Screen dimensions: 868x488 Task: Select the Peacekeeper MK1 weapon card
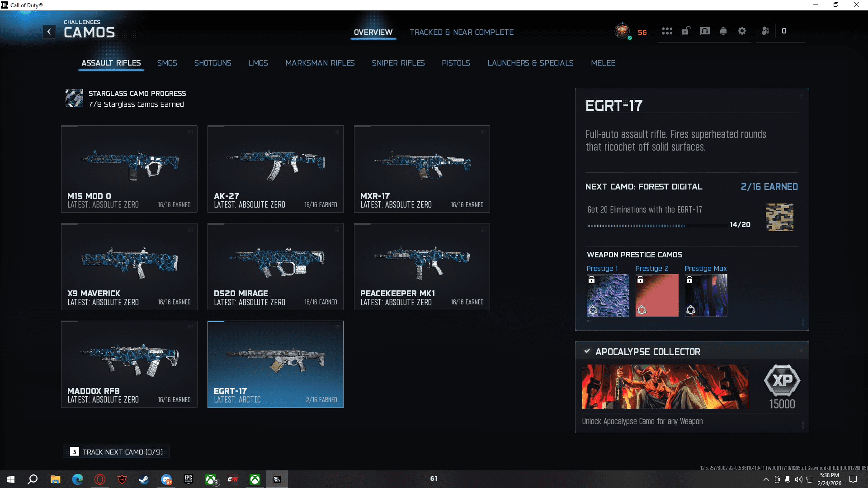422,266
